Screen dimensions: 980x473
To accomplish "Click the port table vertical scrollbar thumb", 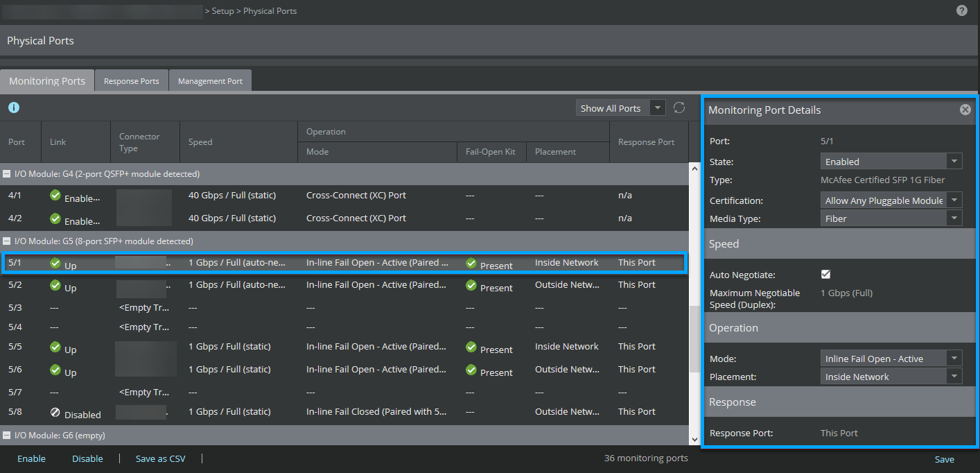I will pyautogui.click(x=695, y=339).
